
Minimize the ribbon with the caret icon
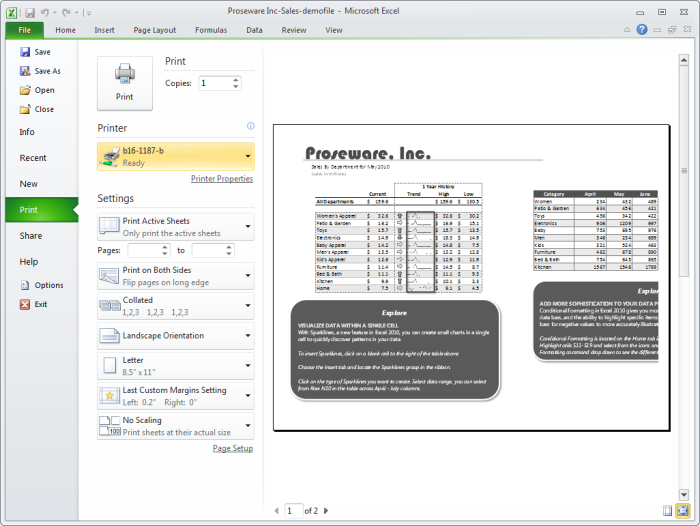(627, 30)
